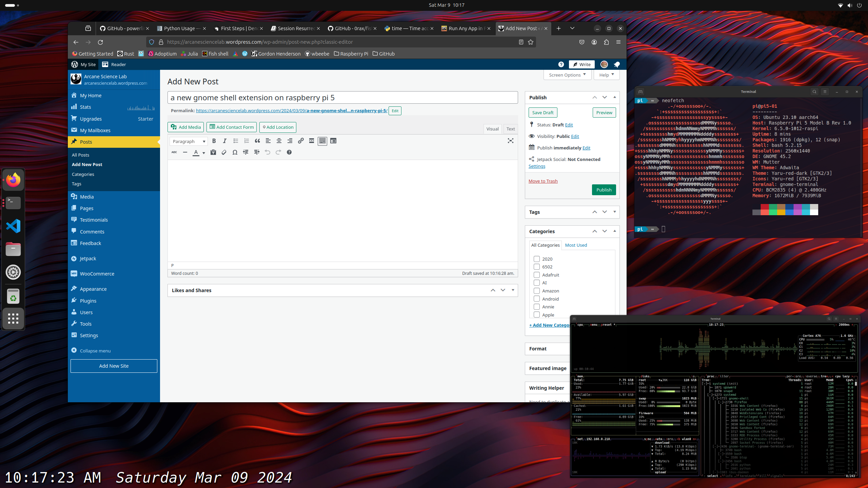Click the Preview button
This screenshot has height=488, width=868.
604,113
